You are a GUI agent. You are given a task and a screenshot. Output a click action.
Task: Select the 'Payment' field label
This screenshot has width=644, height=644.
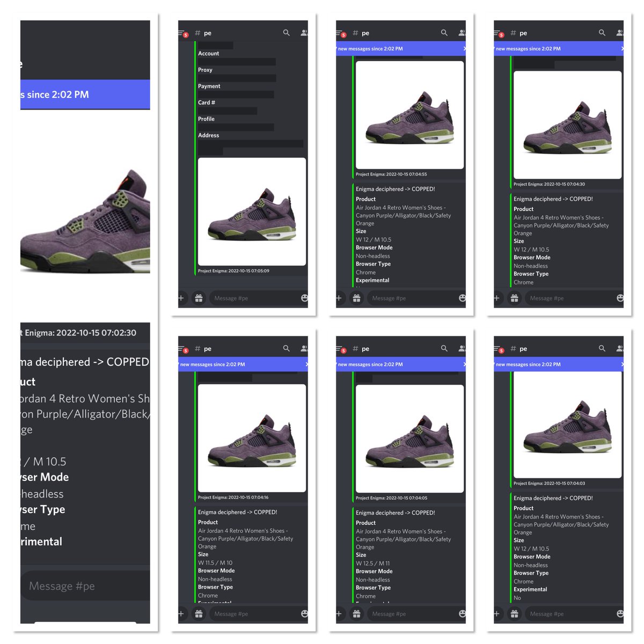(x=209, y=86)
